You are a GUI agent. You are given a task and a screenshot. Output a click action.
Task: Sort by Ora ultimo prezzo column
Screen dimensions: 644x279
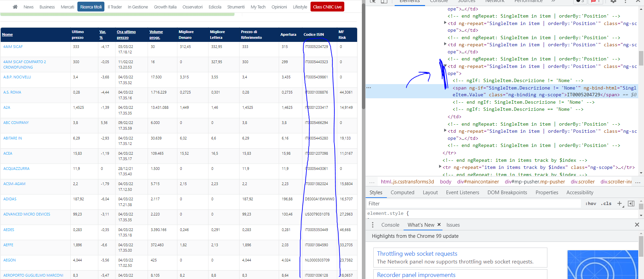126,34
